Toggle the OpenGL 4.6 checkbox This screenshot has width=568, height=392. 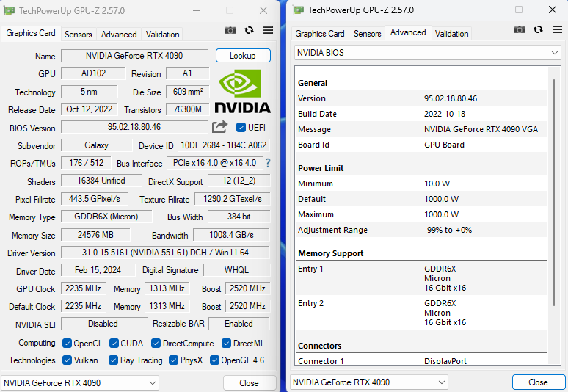click(x=214, y=360)
